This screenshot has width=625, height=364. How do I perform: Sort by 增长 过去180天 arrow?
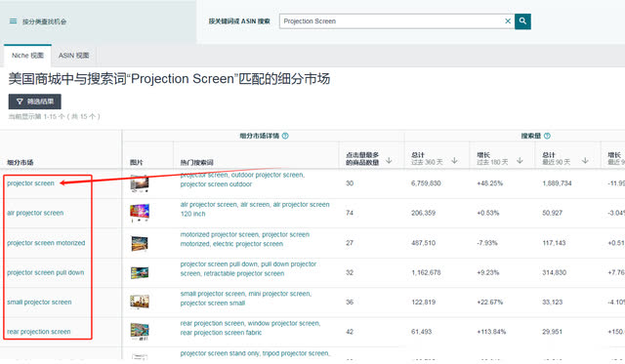[520, 160]
